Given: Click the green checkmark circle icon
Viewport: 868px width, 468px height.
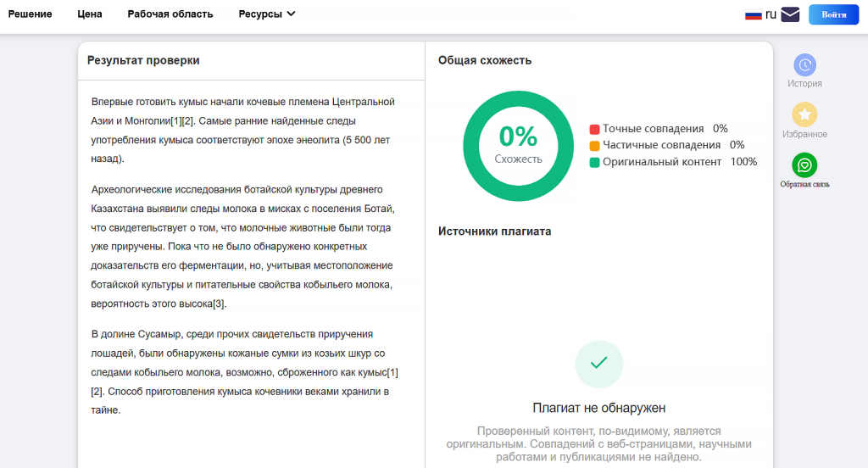Looking at the screenshot, I should pos(599,364).
